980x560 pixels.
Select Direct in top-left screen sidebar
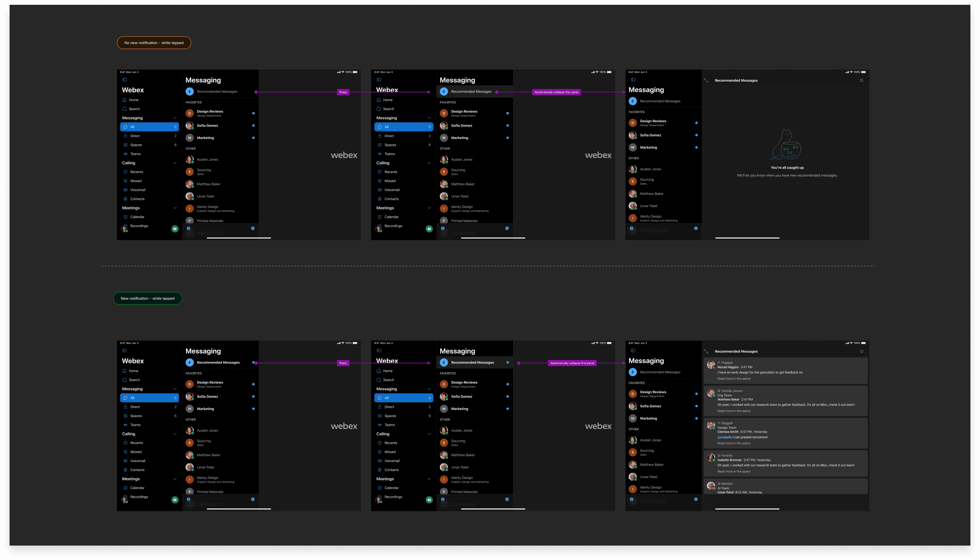(x=135, y=136)
